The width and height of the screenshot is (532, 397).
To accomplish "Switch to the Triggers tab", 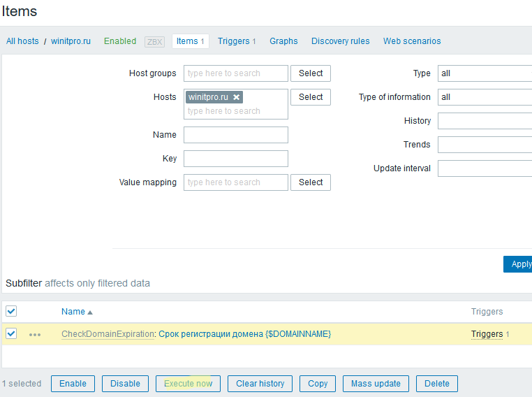I will pos(237,41).
